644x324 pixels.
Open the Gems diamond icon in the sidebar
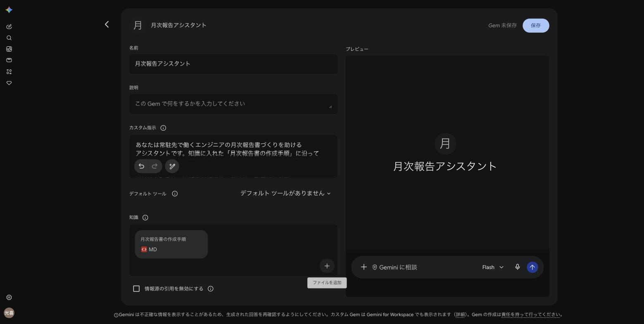click(9, 83)
